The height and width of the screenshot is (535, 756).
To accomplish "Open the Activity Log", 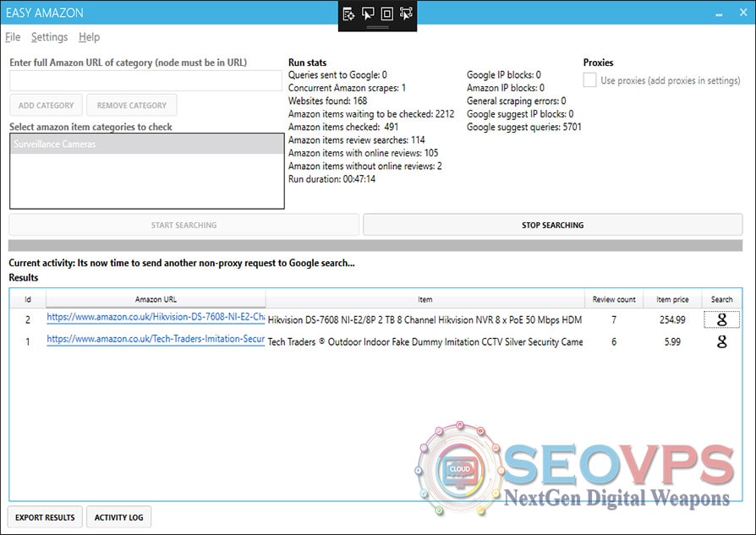I will coord(118,517).
